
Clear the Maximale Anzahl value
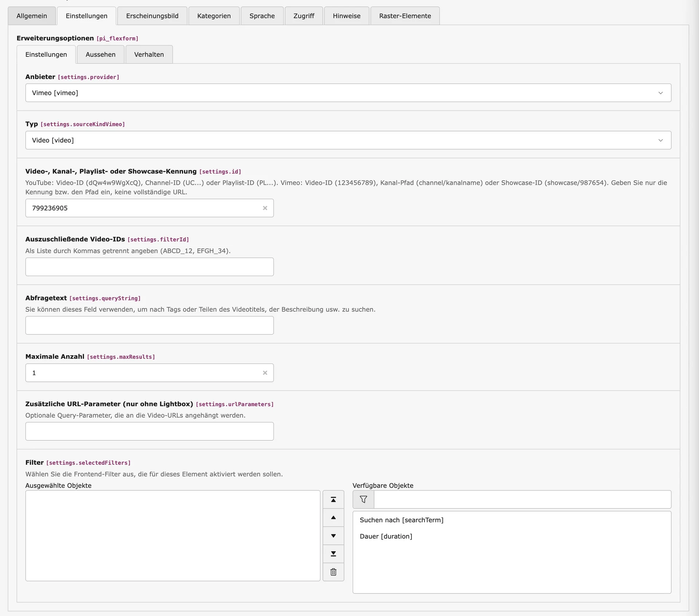coord(265,373)
